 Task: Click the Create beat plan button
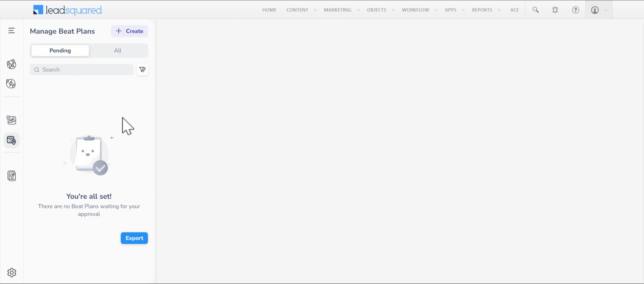129,31
